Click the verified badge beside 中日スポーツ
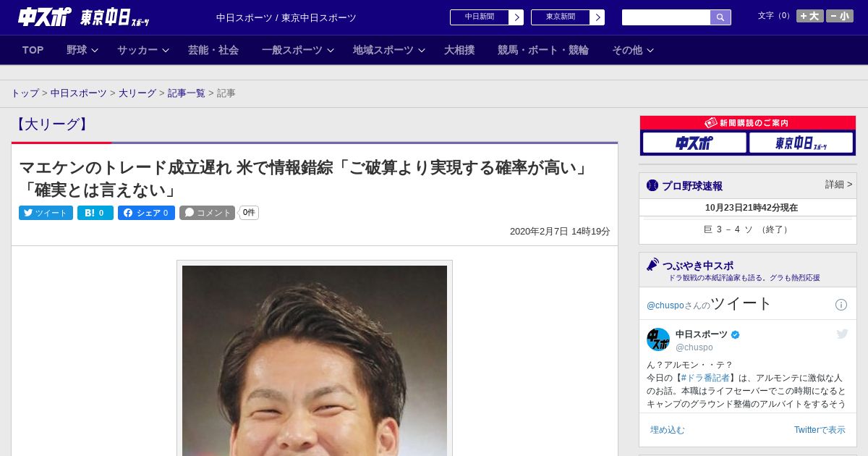The image size is (868, 456). coord(736,335)
